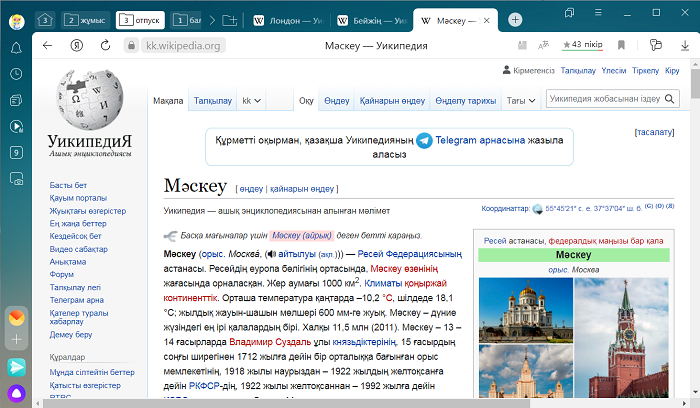
Task: Open the Владимир Суздаль red link
Action: [x=270, y=342]
